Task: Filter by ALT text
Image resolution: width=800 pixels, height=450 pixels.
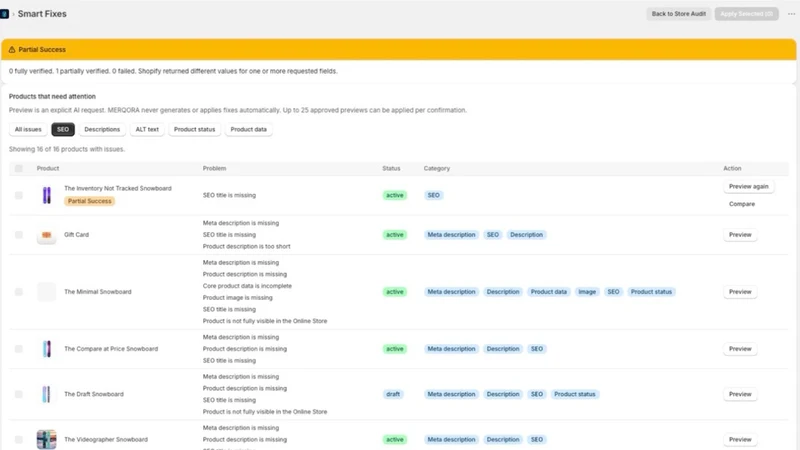Action: pyautogui.click(x=147, y=130)
